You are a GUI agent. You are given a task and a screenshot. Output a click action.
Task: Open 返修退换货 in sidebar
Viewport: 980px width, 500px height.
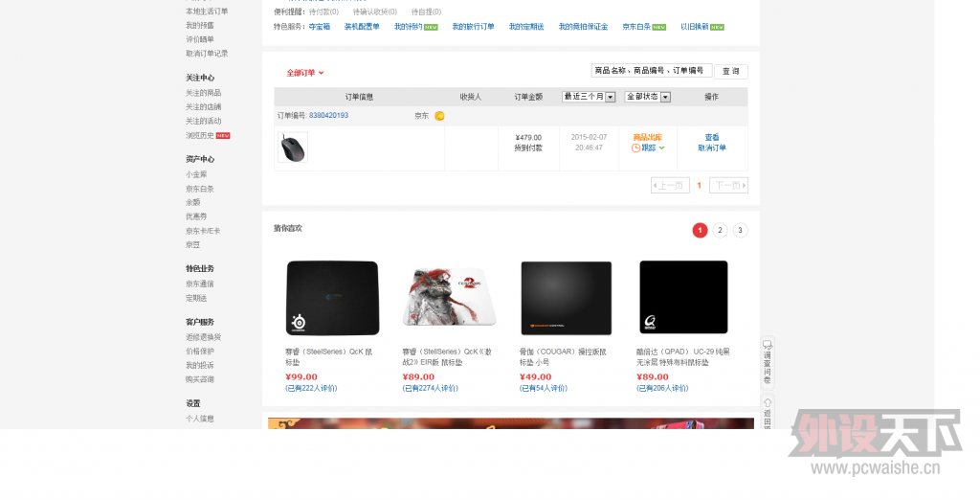[x=203, y=337]
